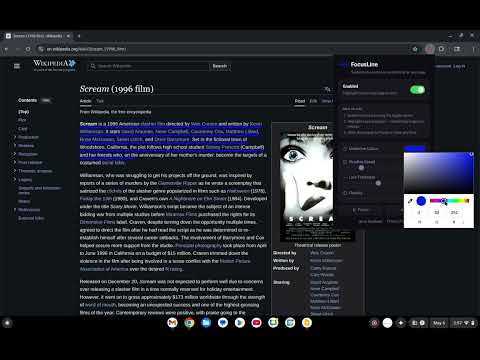Open the Extensions puzzle icon
480x360 pixels.
442,49
